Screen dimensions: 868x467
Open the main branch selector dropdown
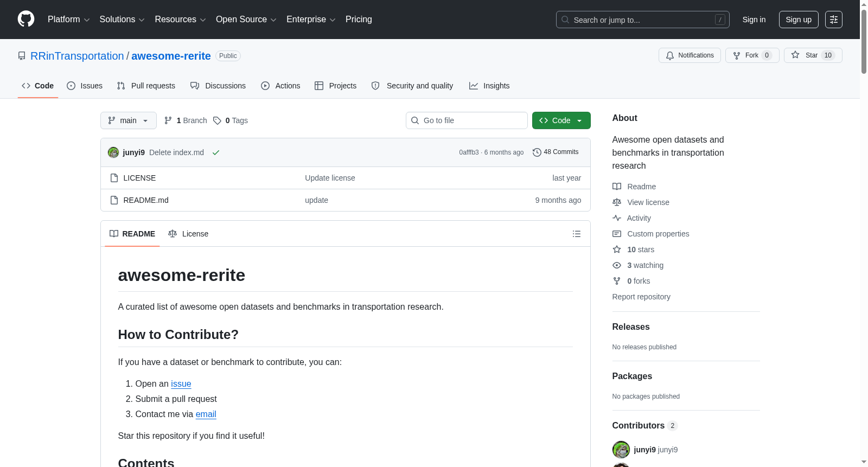click(x=129, y=120)
